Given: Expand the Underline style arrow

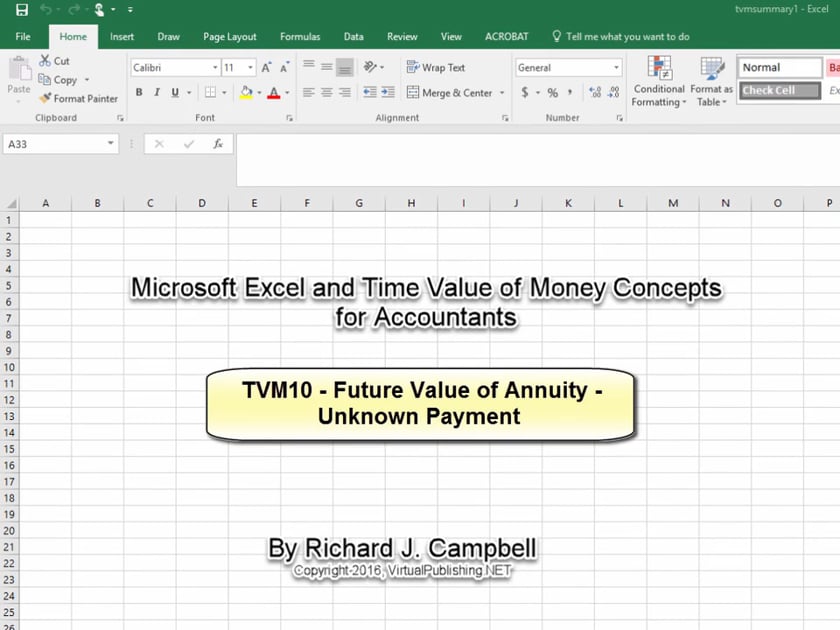Looking at the screenshot, I should [x=189, y=93].
